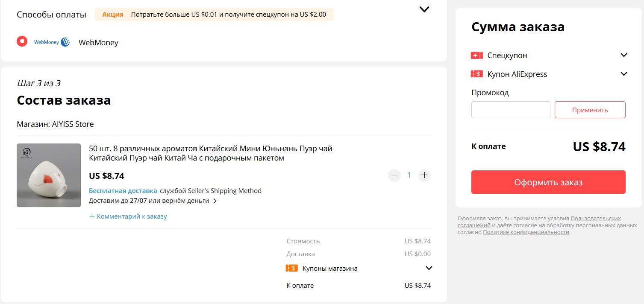Click the Купон AliExpress dollar icon
644x304 pixels.
click(x=476, y=74)
